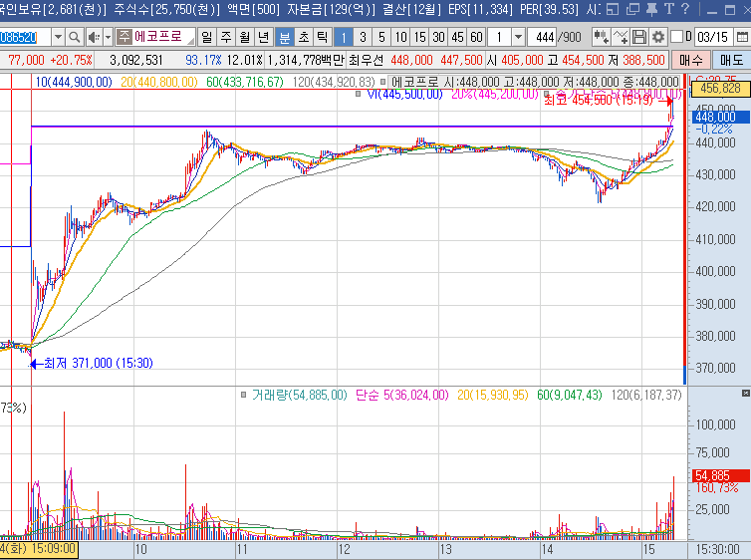Open the calendar picker icon
This screenshot has height=560, width=751.
(741, 37)
